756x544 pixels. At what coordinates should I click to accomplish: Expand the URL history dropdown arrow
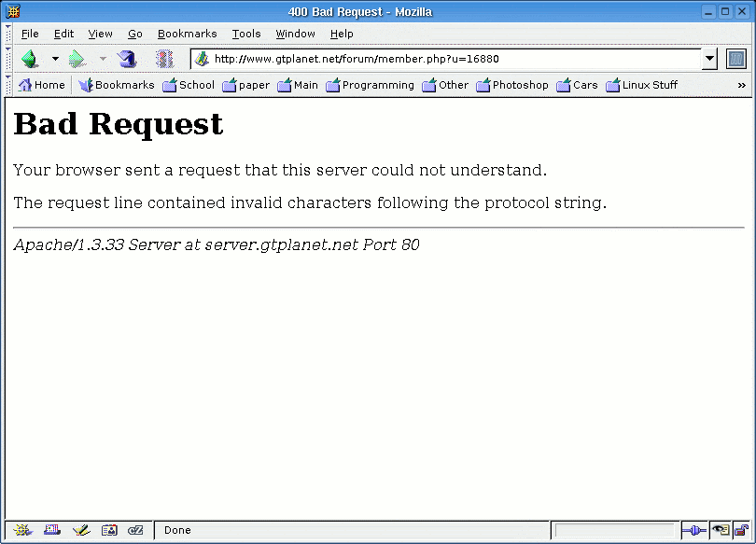point(709,59)
